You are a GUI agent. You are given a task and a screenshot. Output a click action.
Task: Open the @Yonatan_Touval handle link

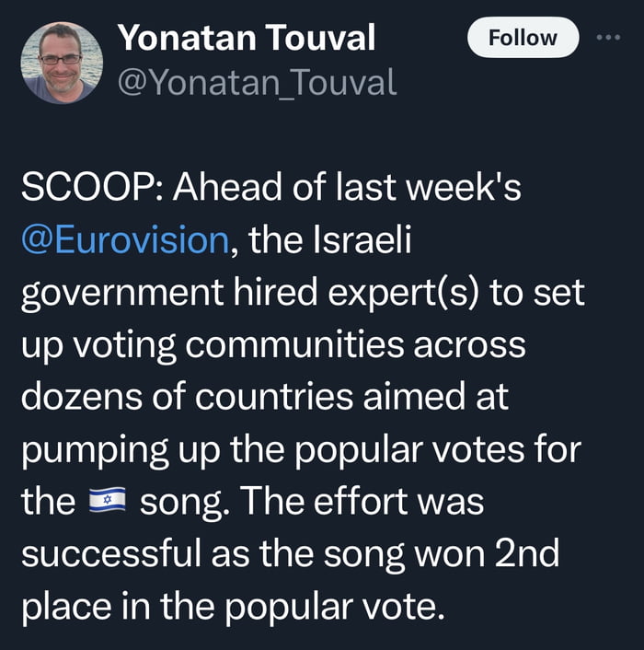[x=257, y=83]
